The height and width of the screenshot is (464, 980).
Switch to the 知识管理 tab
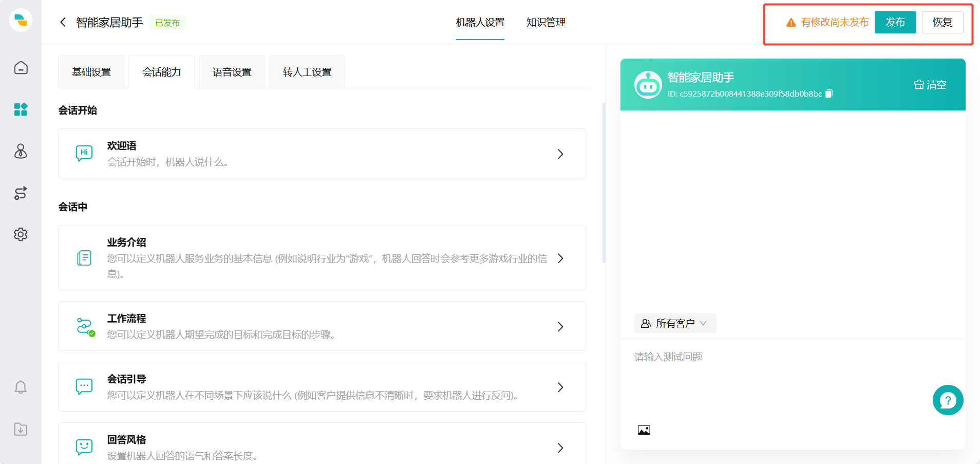pyautogui.click(x=545, y=23)
